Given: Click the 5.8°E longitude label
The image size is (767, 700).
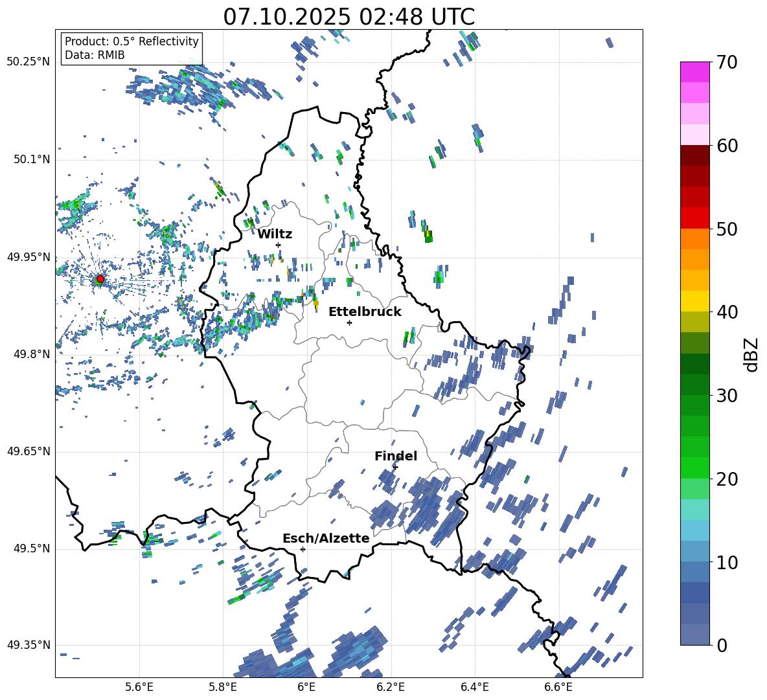Looking at the screenshot, I should point(223,687).
